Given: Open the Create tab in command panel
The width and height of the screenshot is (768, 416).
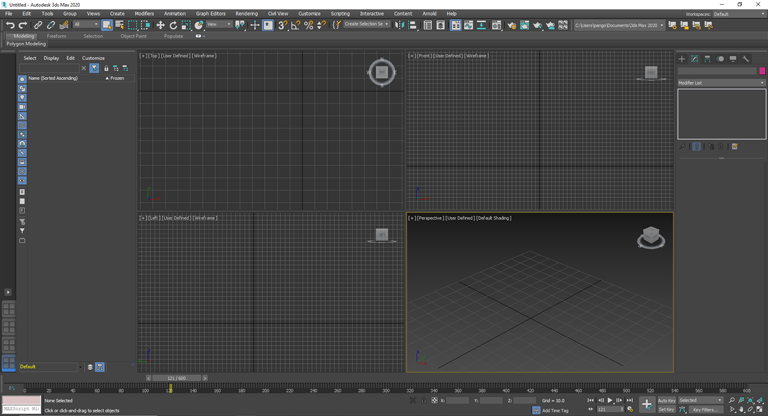Looking at the screenshot, I should click(x=682, y=59).
